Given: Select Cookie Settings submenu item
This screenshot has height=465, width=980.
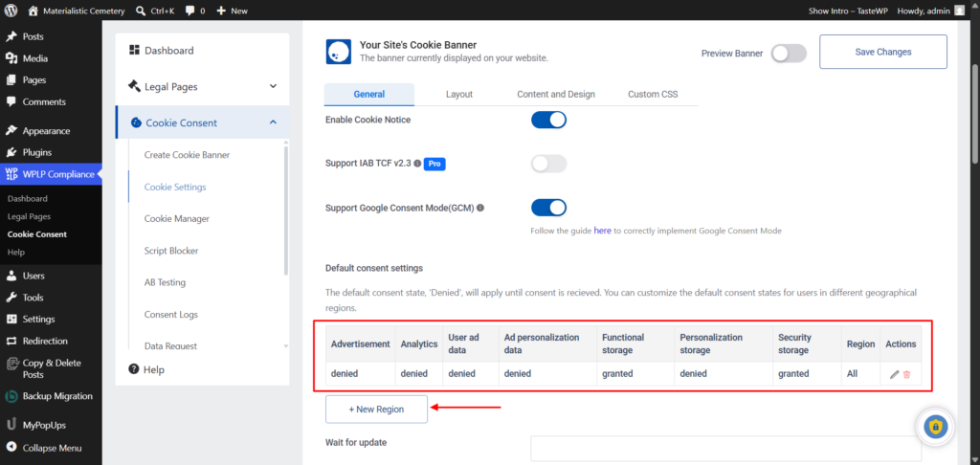Looking at the screenshot, I should [175, 187].
